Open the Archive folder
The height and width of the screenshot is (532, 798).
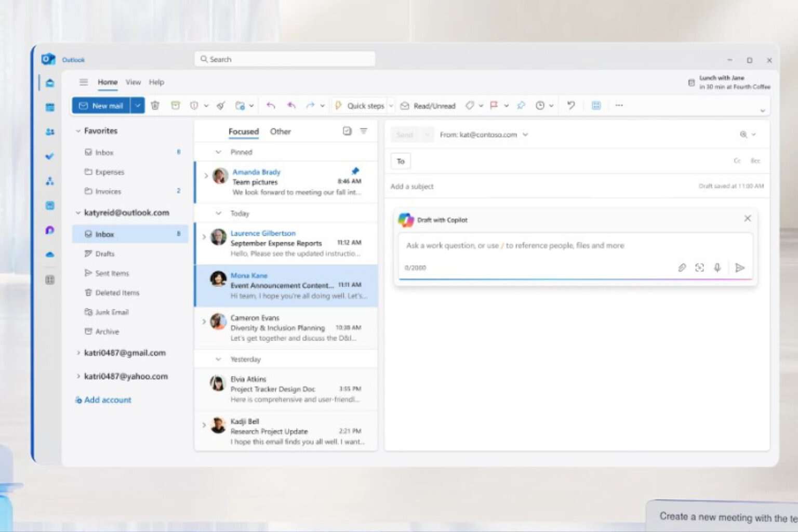tap(130, 331)
